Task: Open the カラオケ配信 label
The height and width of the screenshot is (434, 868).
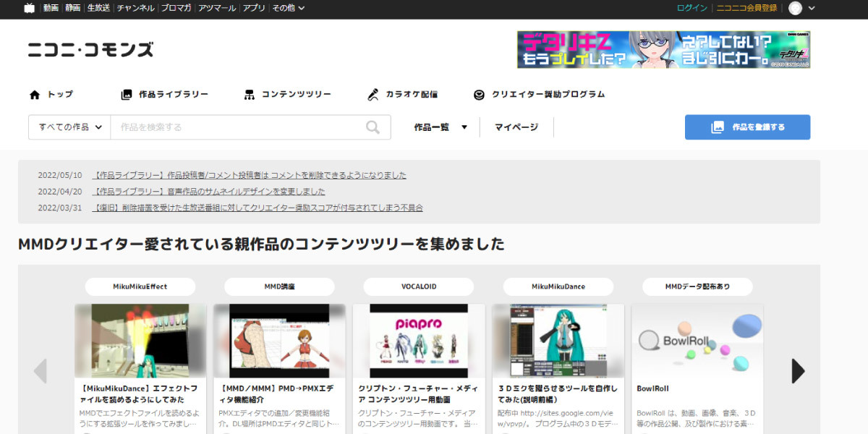Action: (x=412, y=95)
